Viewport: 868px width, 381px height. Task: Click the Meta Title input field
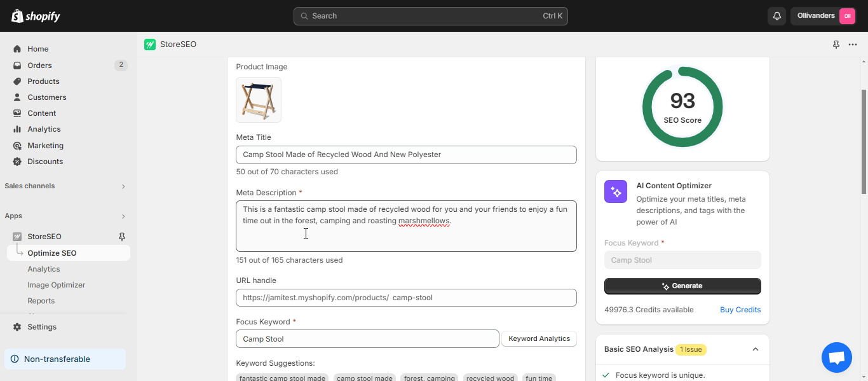[406, 155]
